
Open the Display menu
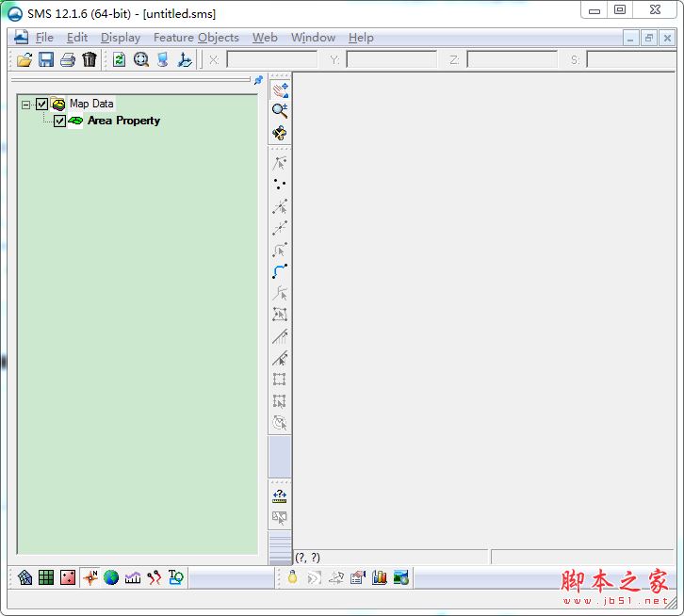pyautogui.click(x=121, y=38)
